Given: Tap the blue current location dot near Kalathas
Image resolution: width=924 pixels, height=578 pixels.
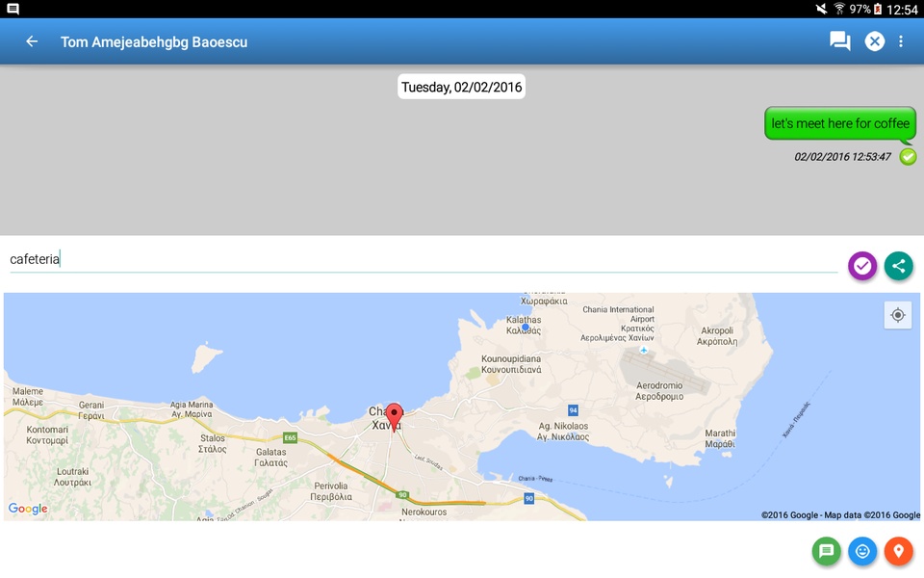Looking at the screenshot, I should click(x=526, y=327).
